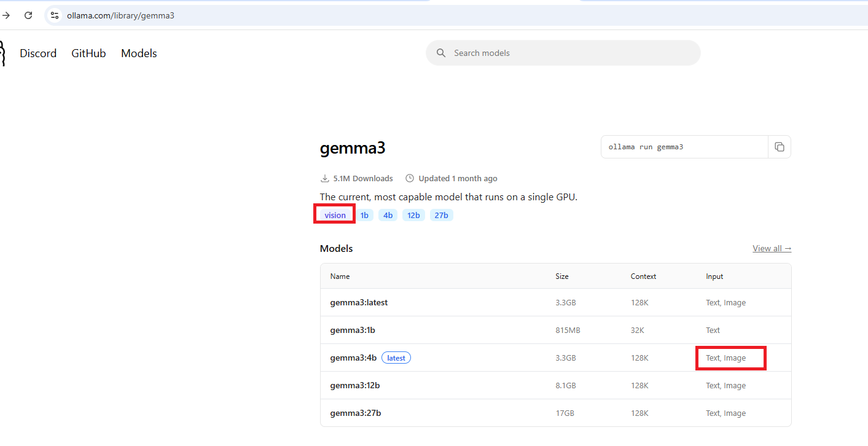Open the View all models link
The width and height of the screenshot is (868, 446).
[x=772, y=248]
